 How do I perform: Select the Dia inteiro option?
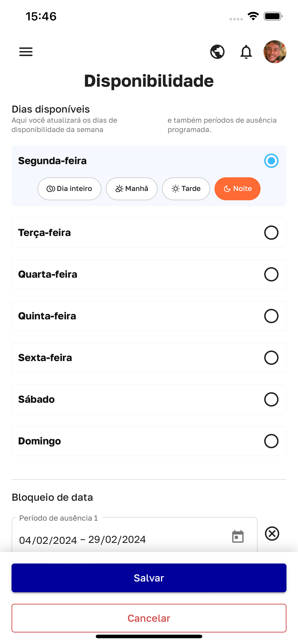click(69, 189)
